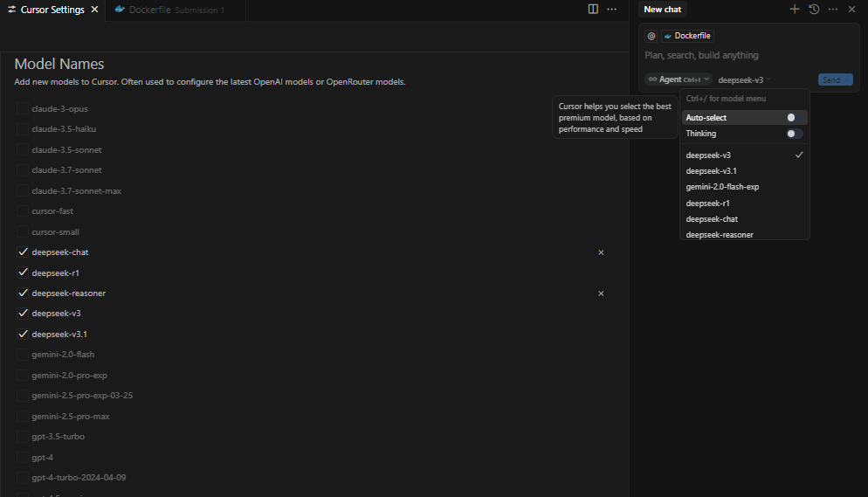Open the deepseek-v3 model selector dropdown
868x497 pixels.
[x=744, y=79]
